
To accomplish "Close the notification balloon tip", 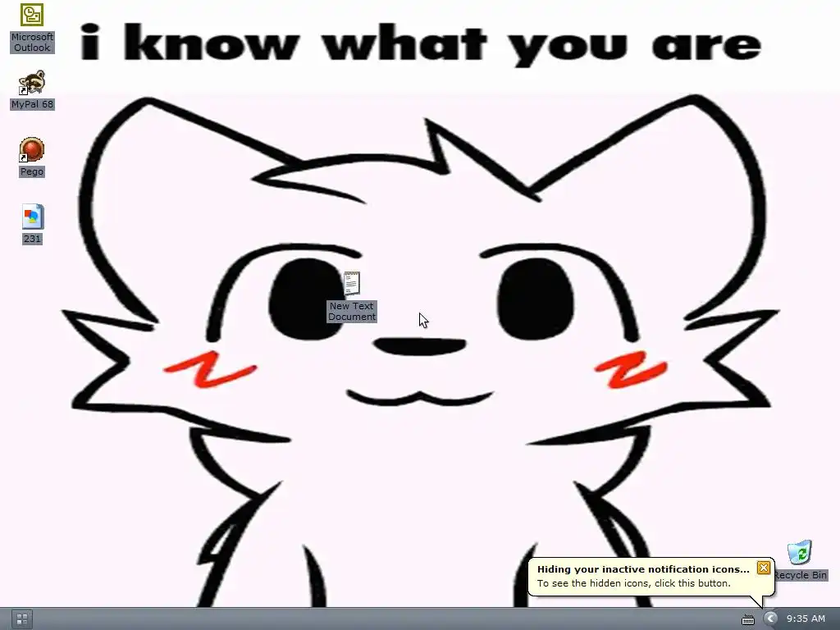I will (x=764, y=568).
